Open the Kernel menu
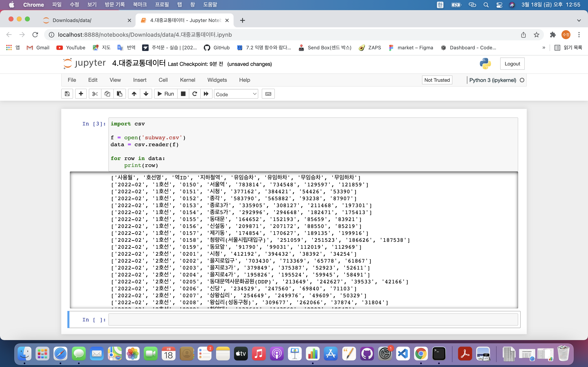Viewport: 588px width, 367px height. (x=187, y=80)
